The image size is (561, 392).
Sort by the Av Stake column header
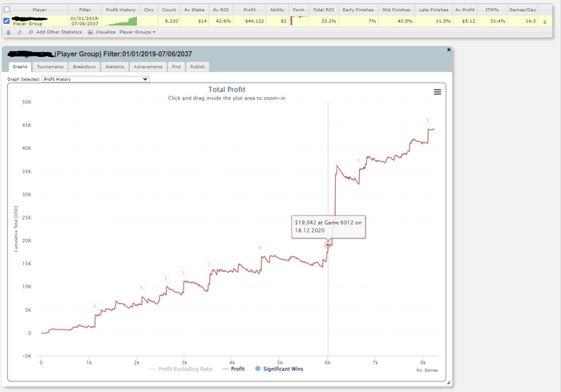194,10
